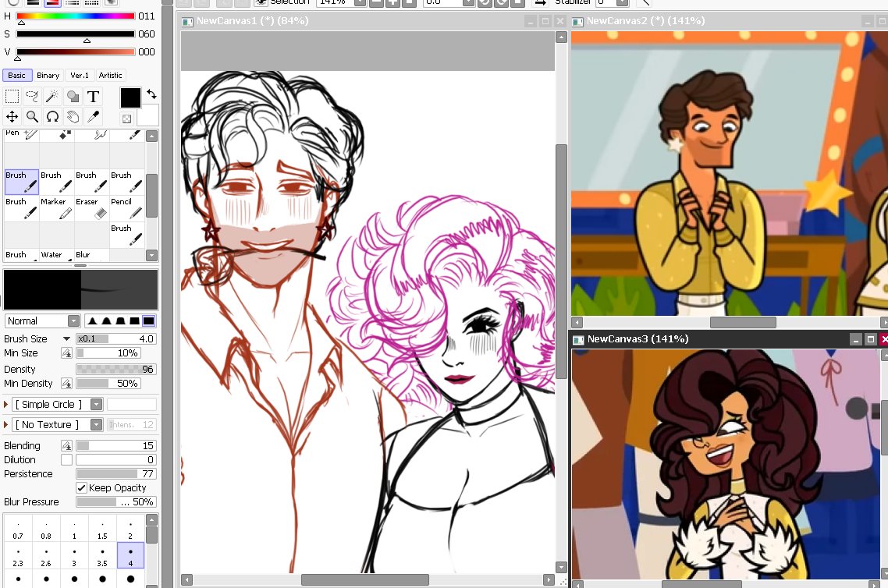Screen dimensions: 888x588
Task: Open the Brush Size multiplier arrow
Action: 66,338
